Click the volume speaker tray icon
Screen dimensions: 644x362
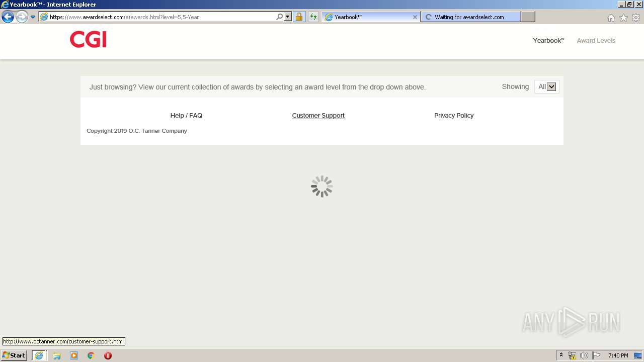pos(584,355)
